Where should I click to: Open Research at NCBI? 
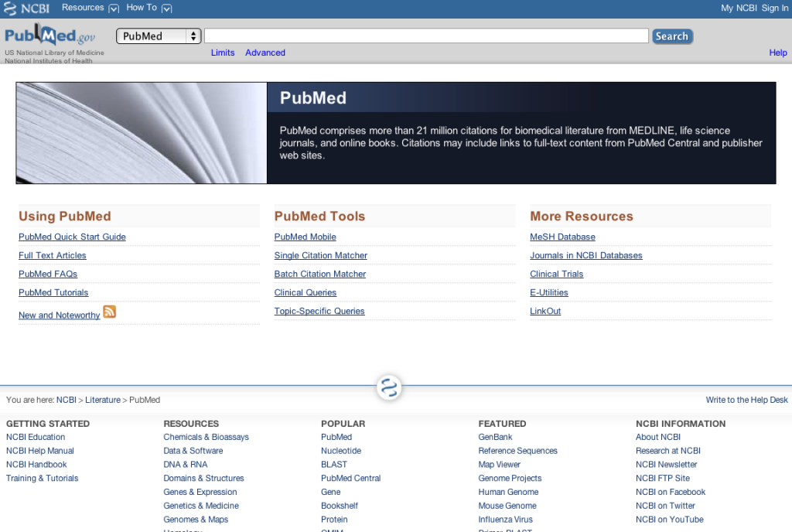click(x=667, y=451)
